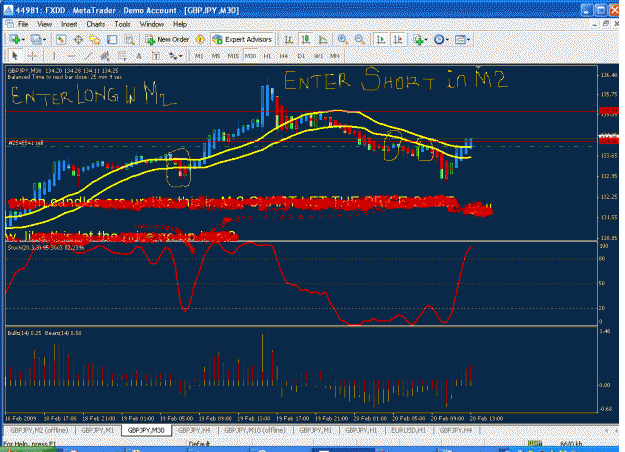Open the Window menu
625x452 pixels.
click(152, 24)
